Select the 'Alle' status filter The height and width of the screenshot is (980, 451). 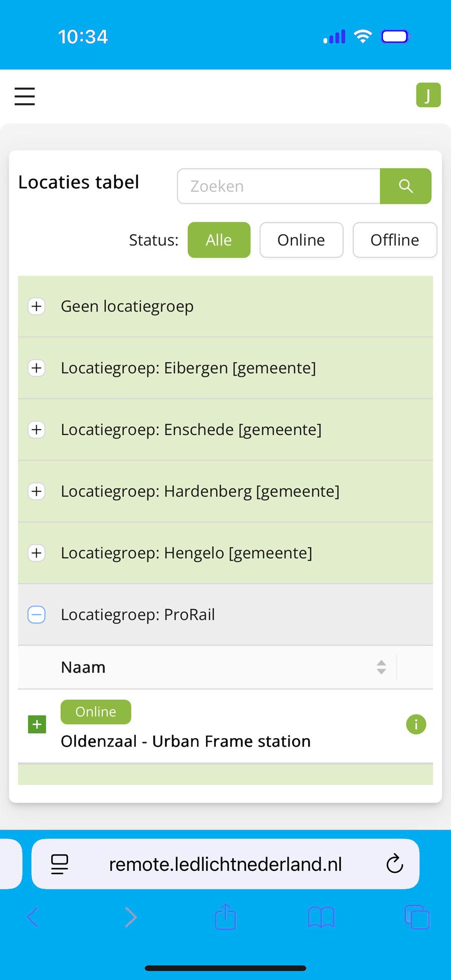point(219,240)
